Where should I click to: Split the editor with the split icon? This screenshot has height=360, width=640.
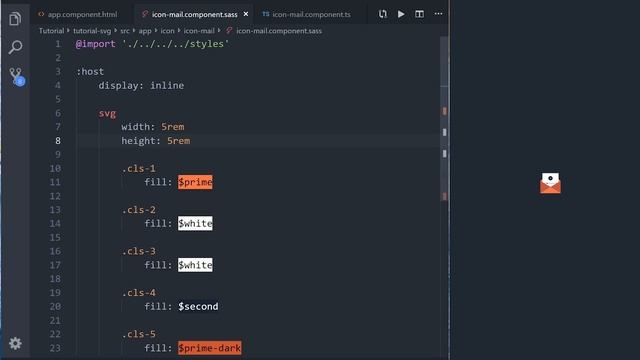(419, 14)
